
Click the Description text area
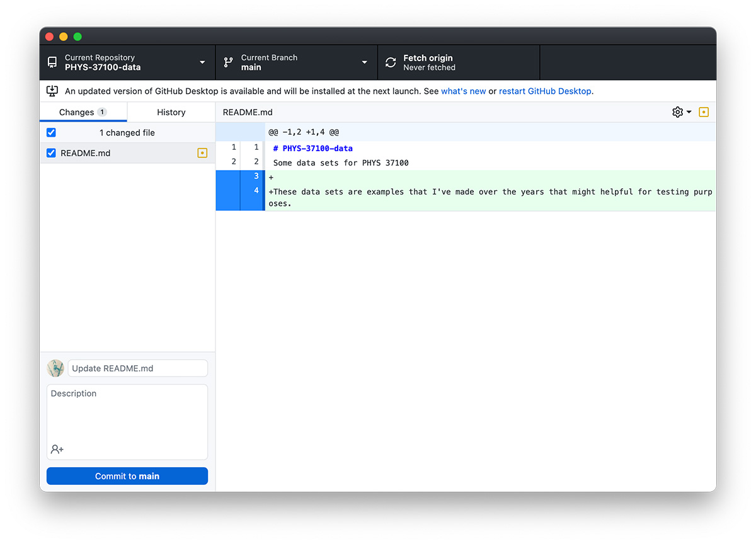pos(127,422)
